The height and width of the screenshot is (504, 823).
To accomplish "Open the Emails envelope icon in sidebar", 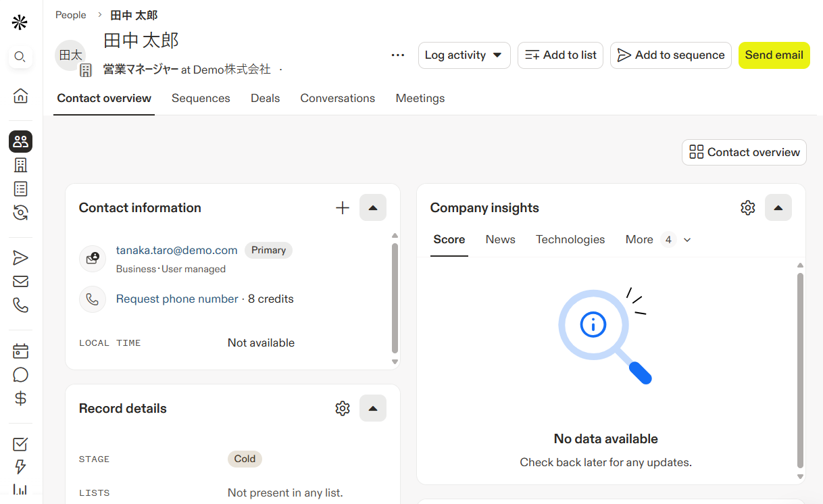I will [x=20, y=282].
